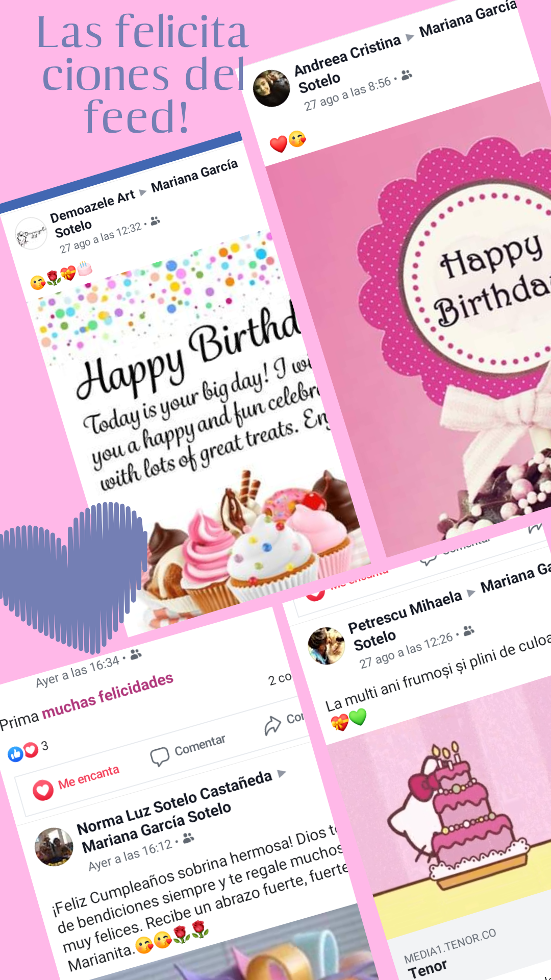Click Andreea Cristina's profile picture

[x=271, y=88]
